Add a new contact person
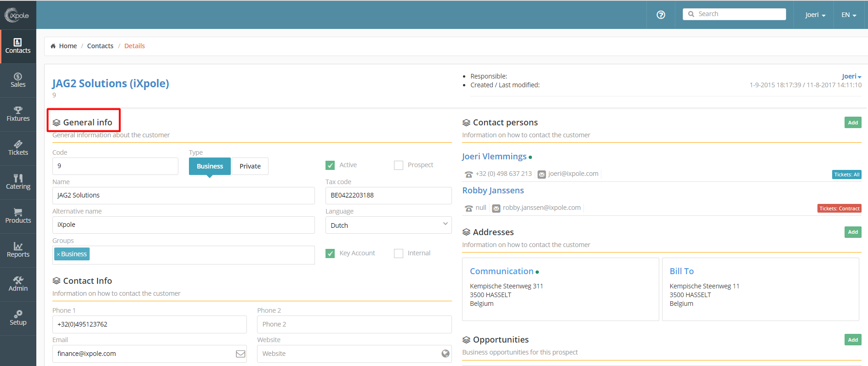868x366 pixels. pos(853,123)
